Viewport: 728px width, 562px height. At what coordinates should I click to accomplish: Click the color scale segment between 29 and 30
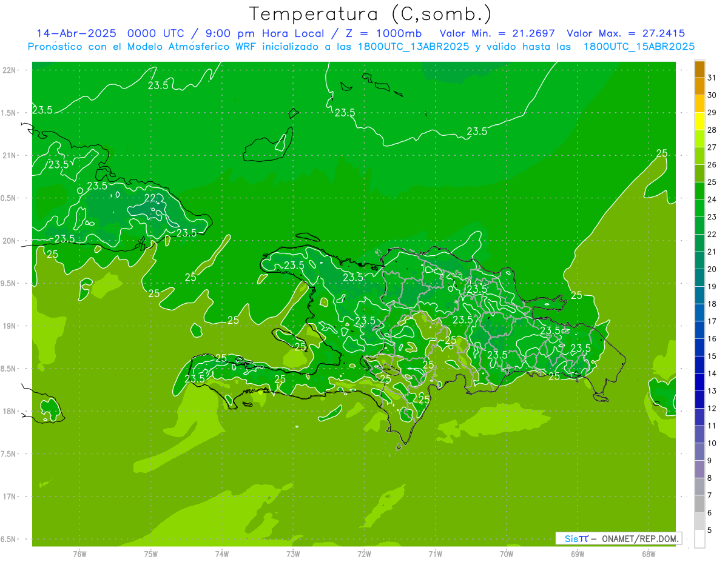pyautogui.click(x=699, y=104)
